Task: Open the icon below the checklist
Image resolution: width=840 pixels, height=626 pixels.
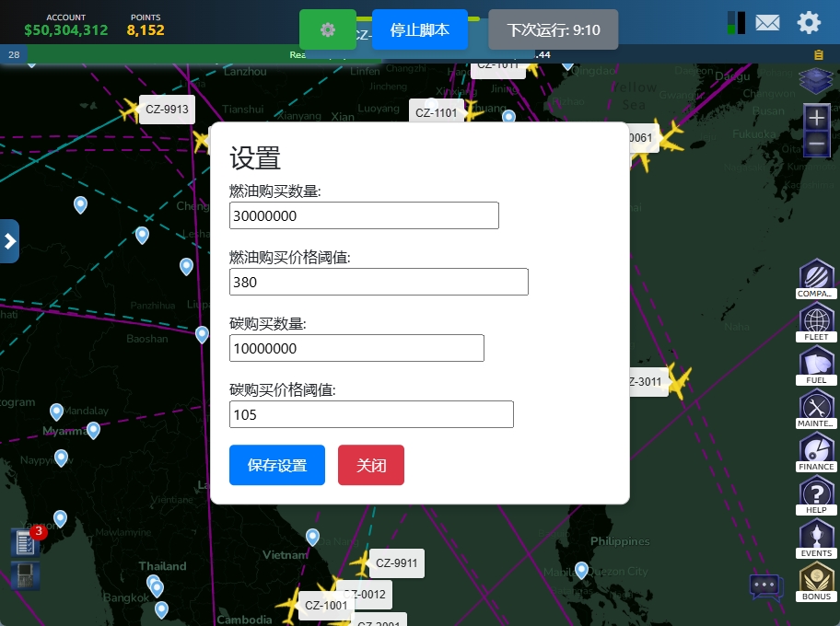Action: pyautogui.click(x=25, y=575)
